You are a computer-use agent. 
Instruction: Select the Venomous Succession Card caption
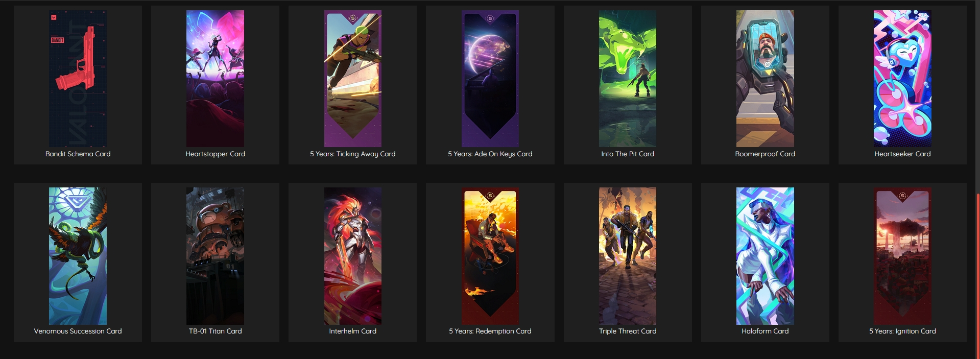point(78,331)
